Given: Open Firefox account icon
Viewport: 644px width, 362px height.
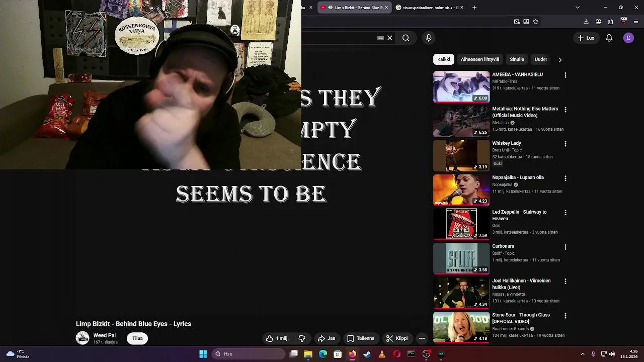Looking at the screenshot, I should point(598,22).
